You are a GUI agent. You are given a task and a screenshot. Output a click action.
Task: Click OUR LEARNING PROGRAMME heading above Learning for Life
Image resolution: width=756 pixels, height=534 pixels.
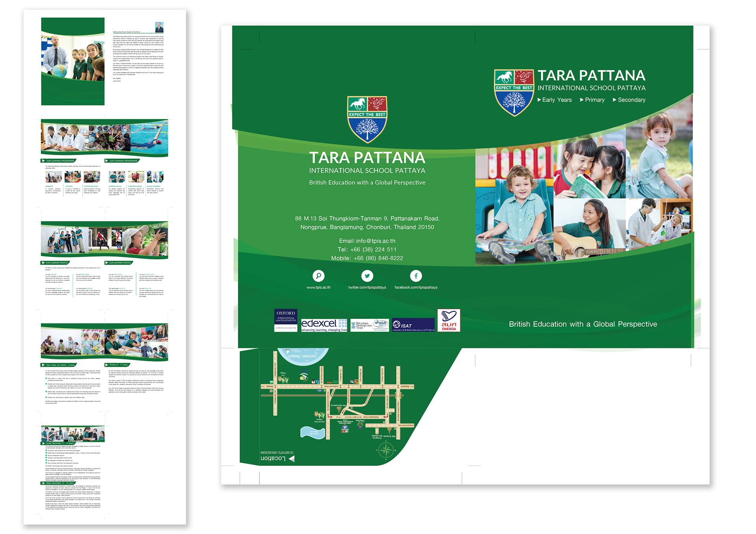tap(123, 161)
